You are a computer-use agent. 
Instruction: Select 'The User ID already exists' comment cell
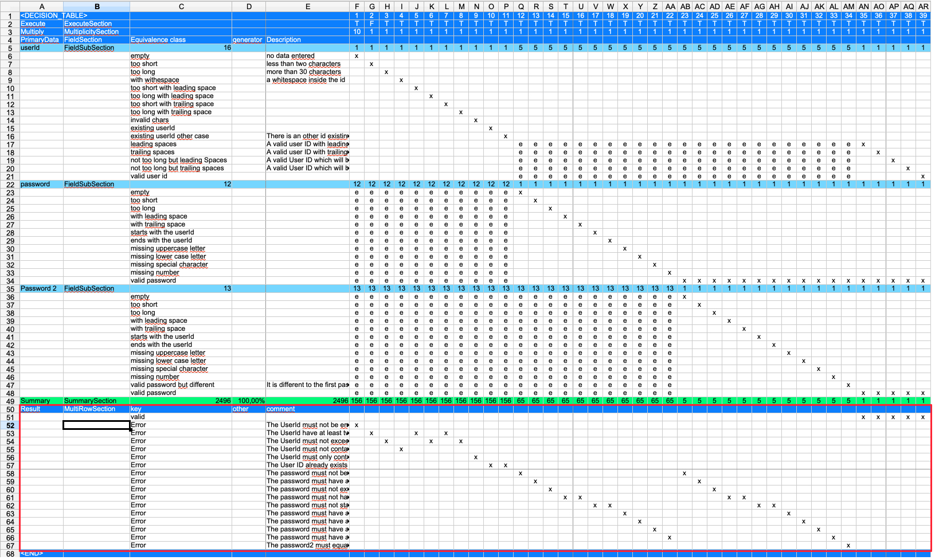307,465
